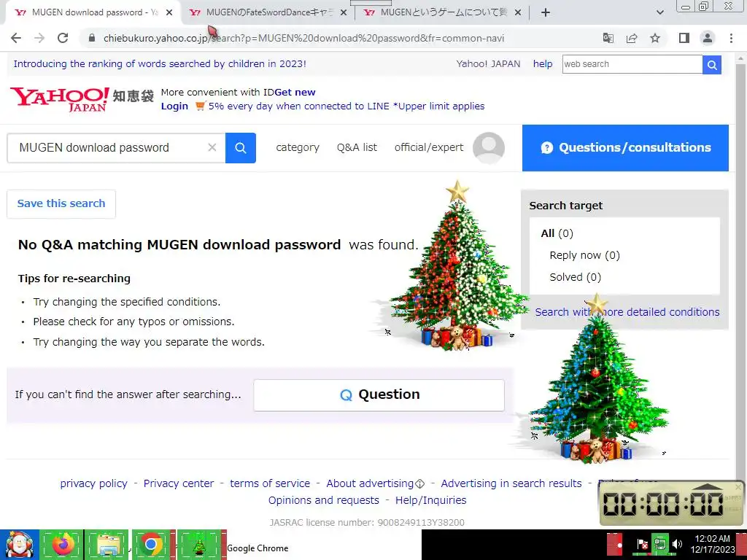Open the terms of service footer link
The height and width of the screenshot is (560, 747).
270,483
